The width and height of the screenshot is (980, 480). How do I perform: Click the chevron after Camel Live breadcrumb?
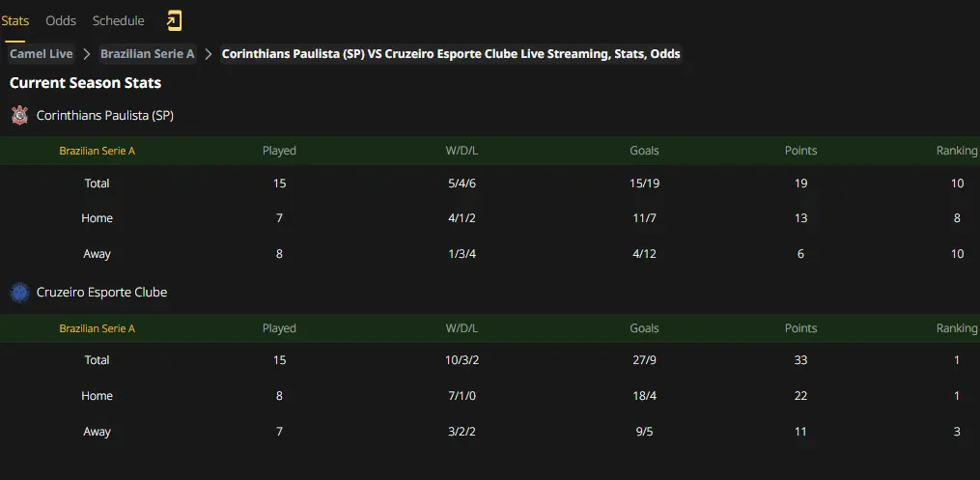coord(87,54)
